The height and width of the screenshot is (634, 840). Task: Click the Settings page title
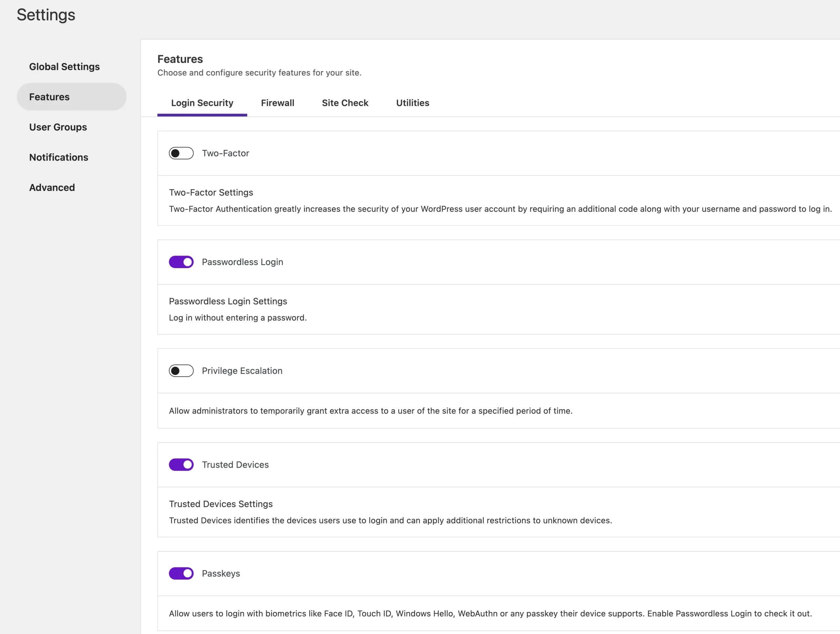(46, 15)
